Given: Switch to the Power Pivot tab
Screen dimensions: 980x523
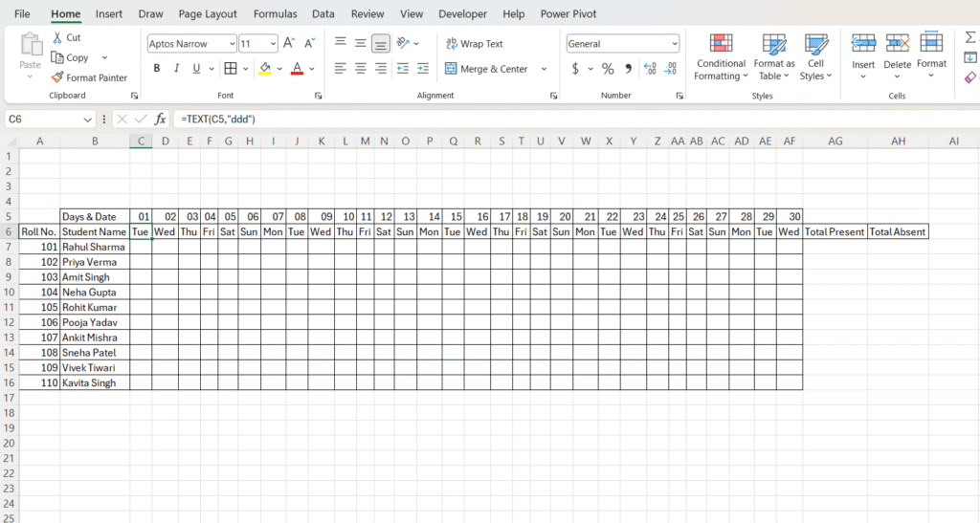Looking at the screenshot, I should tap(568, 13).
